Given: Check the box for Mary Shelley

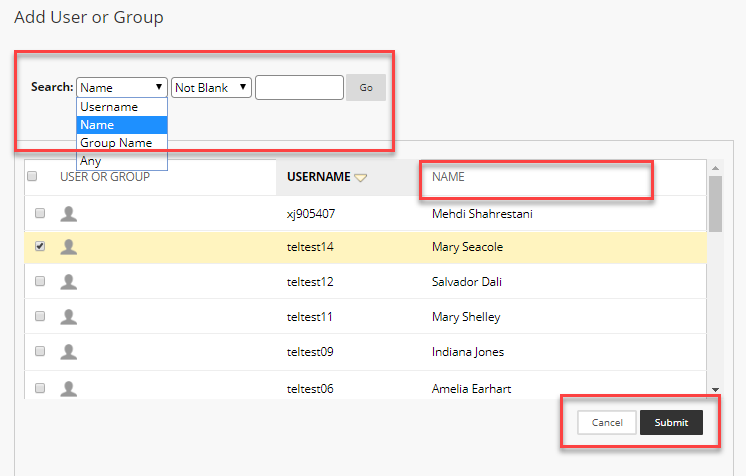Looking at the screenshot, I should pyautogui.click(x=40, y=316).
